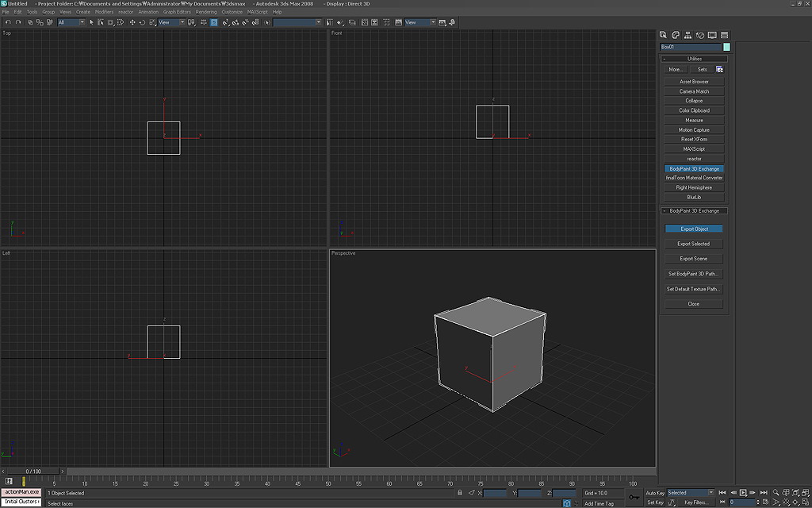Click the Quick Render teapot icon
This screenshot has height=508, width=812.
[442, 22]
